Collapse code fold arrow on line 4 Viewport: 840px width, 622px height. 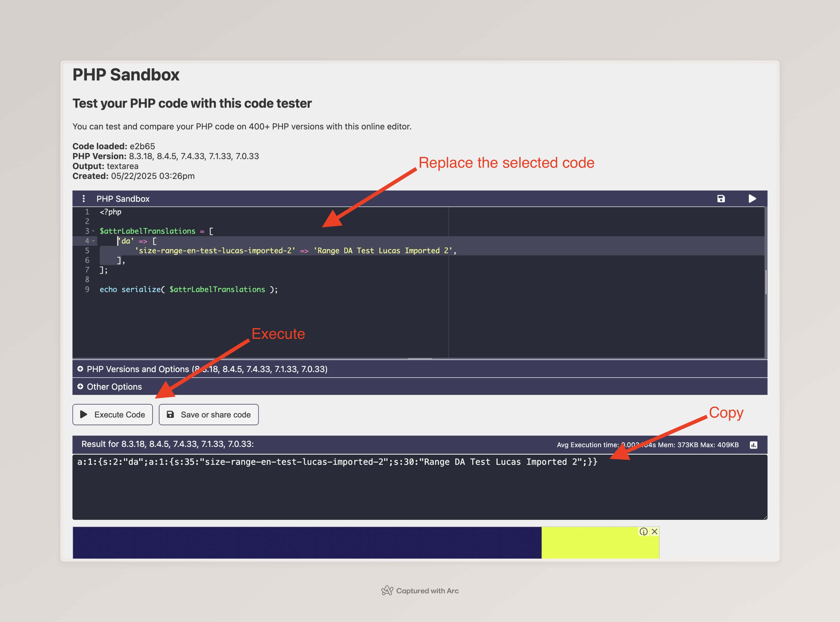93,241
